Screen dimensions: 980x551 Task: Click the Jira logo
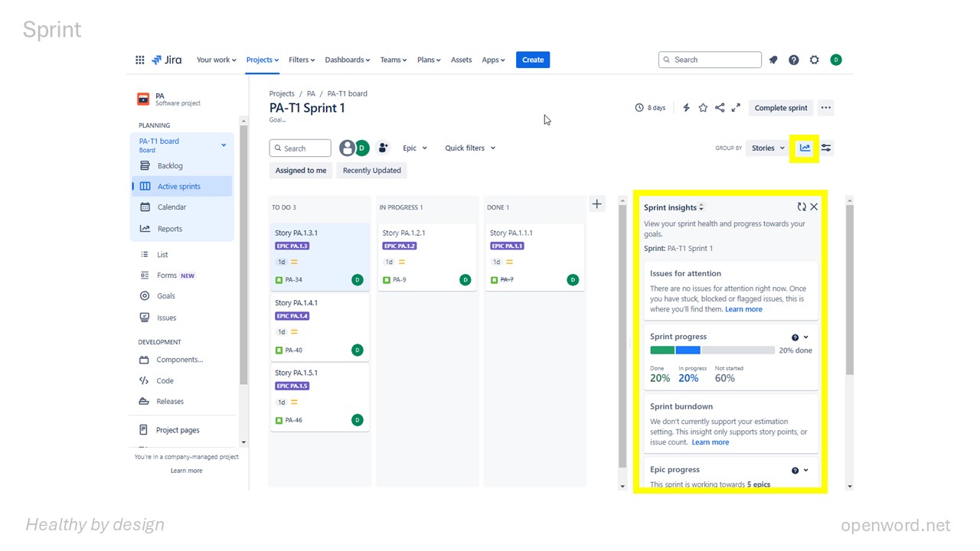(166, 60)
